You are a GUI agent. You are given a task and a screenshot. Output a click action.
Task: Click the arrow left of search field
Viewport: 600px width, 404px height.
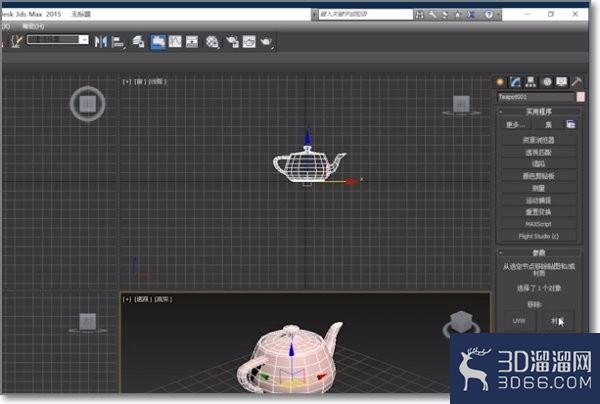[315, 15]
